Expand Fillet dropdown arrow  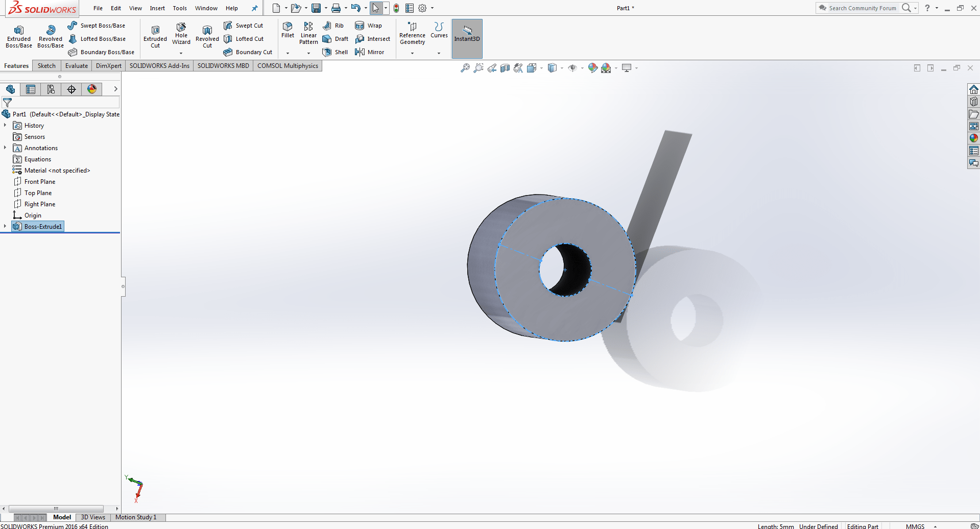pos(288,53)
